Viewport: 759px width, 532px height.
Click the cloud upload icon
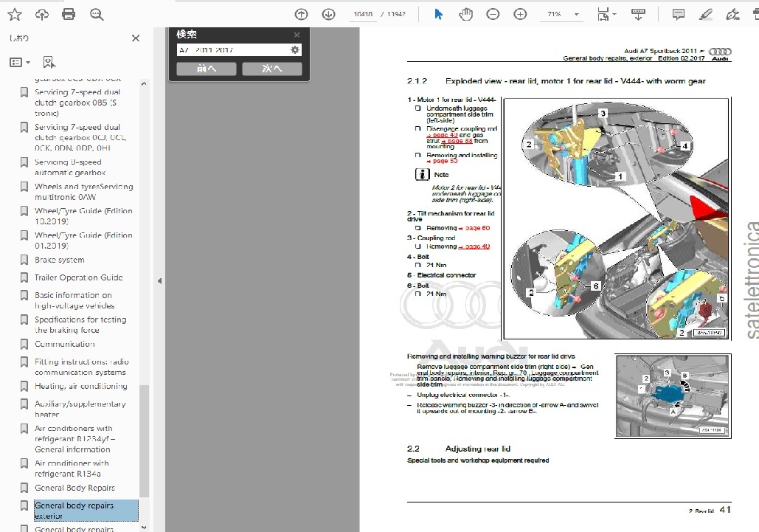click(x=41, y=15)
